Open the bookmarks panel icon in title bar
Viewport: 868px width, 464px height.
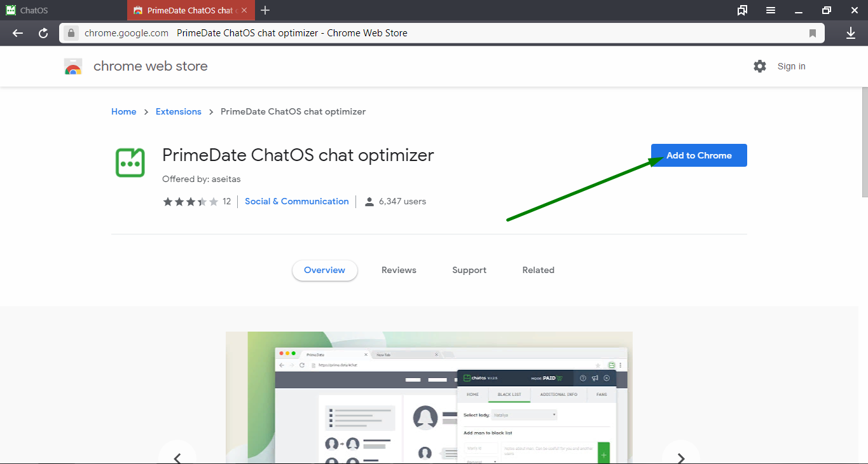pos(742,10)
